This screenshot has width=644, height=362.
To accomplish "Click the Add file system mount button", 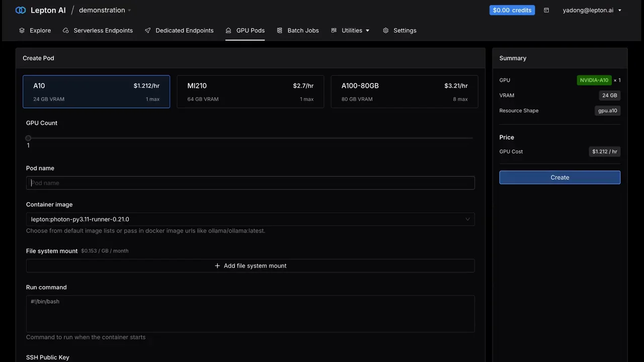I will [x=250, y=265].
